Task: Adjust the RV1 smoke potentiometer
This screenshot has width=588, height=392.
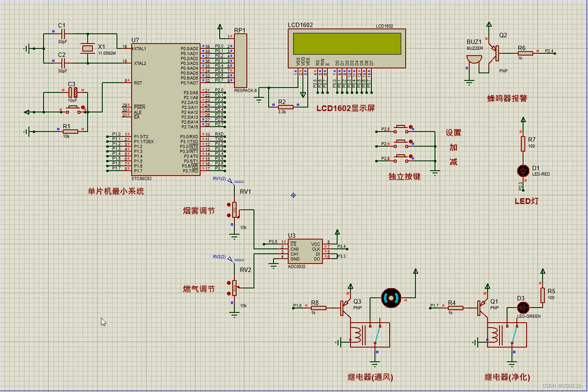Action: coord(234,210)
